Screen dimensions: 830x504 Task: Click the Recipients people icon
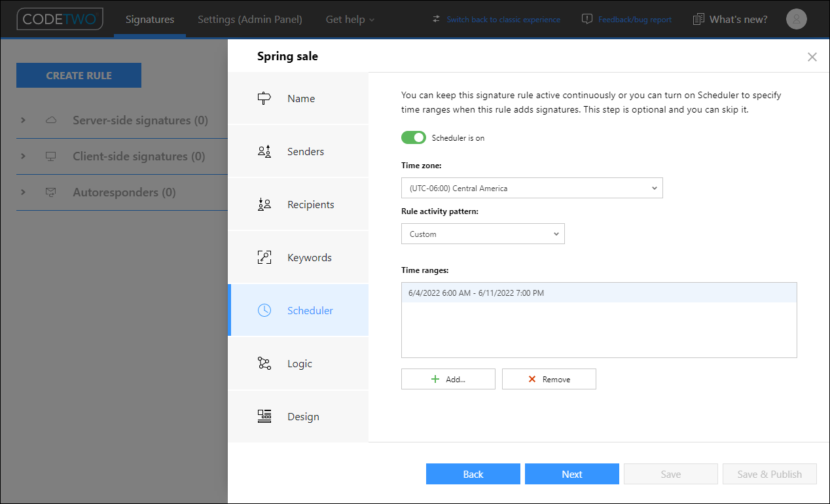pyautogui.click(x=264, y=205)
